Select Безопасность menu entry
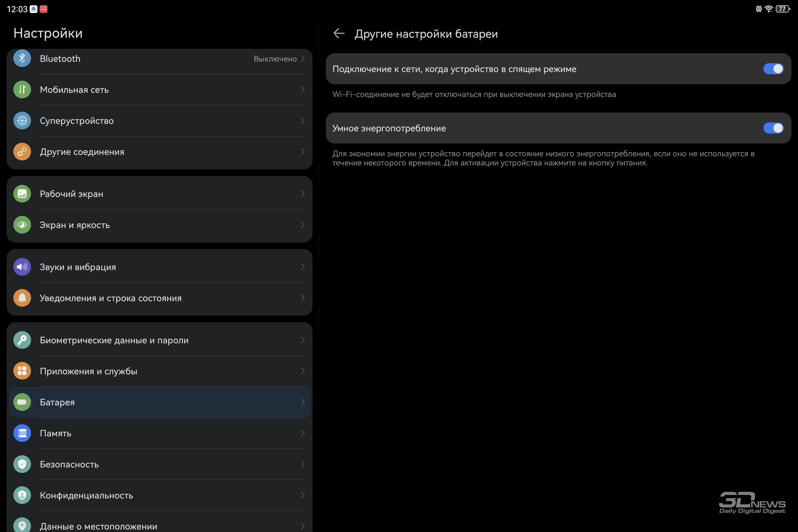 click(160, 464)
